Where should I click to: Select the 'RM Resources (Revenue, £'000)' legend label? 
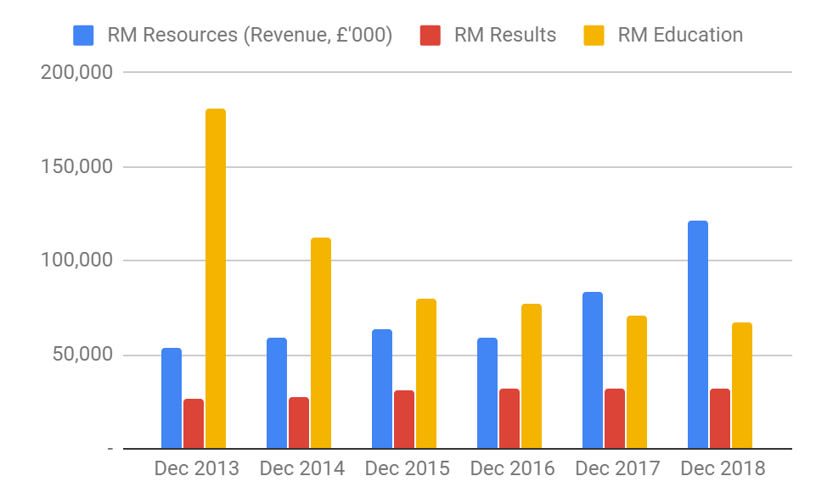point(250,35)
